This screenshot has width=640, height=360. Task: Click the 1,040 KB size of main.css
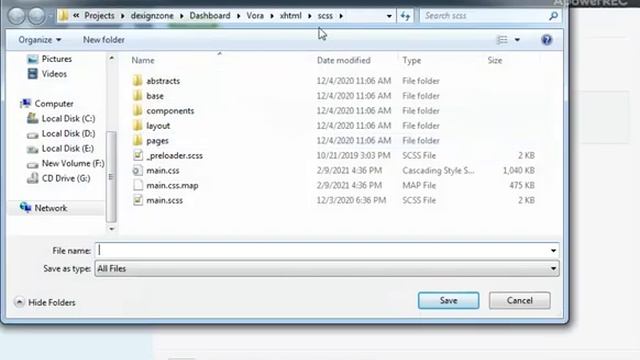coord(518,170)
